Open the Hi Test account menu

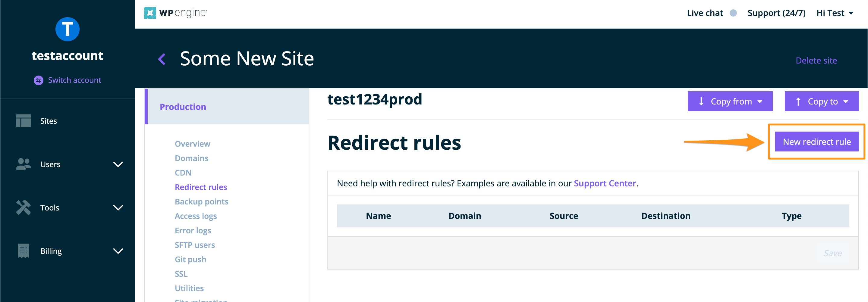coord(835,13)
